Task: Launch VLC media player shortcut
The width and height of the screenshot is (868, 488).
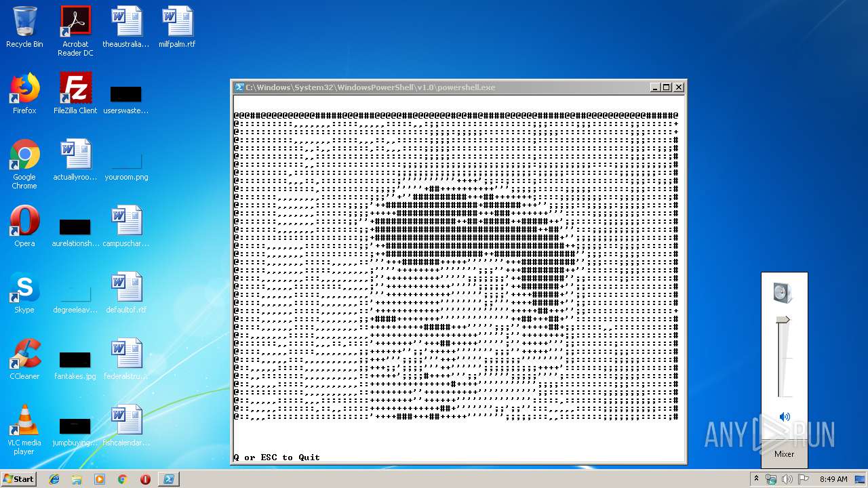Action: click(24, 430)
